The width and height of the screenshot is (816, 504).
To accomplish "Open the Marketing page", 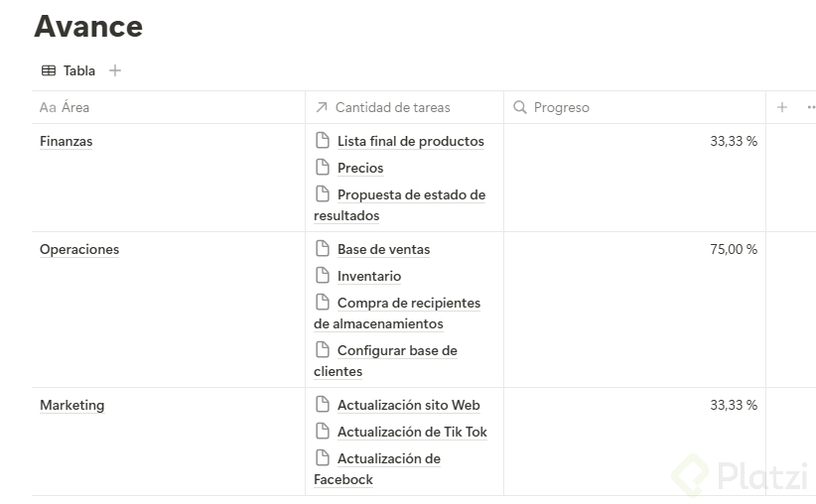I will coord(71,405).
